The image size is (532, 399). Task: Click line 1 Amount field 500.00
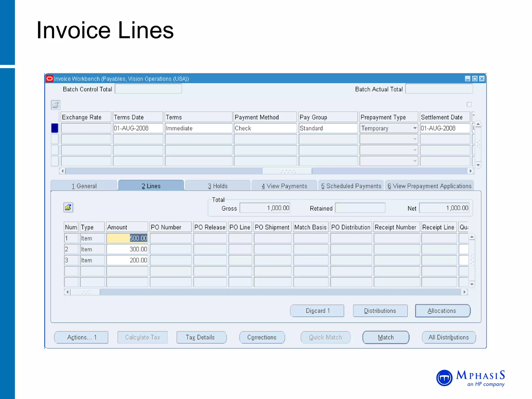point(127,238)
